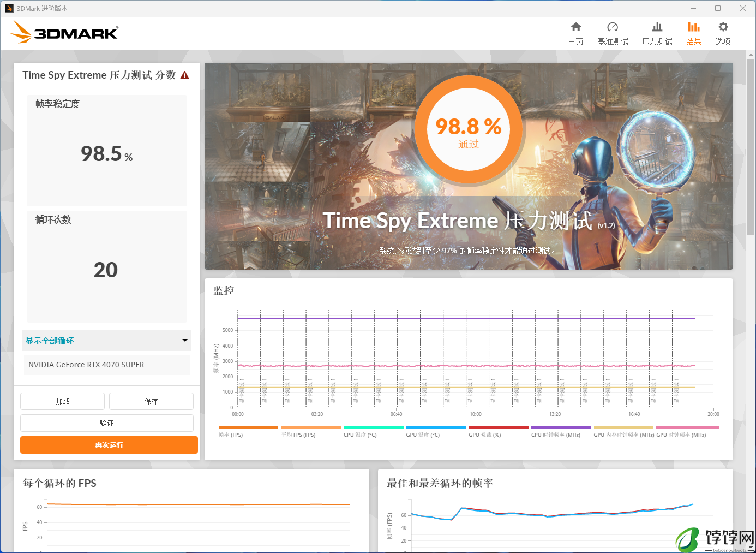
Task: Click the NVIDIA GeForce RTX 4070 SUPER field
Action: click(107, 365)
